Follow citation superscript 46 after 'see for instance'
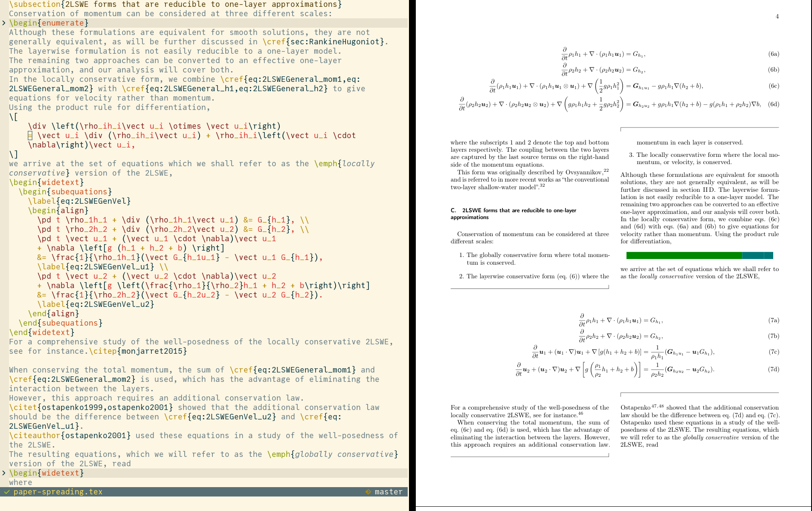The height and width of the screenshot is (511, 812). 580,413
